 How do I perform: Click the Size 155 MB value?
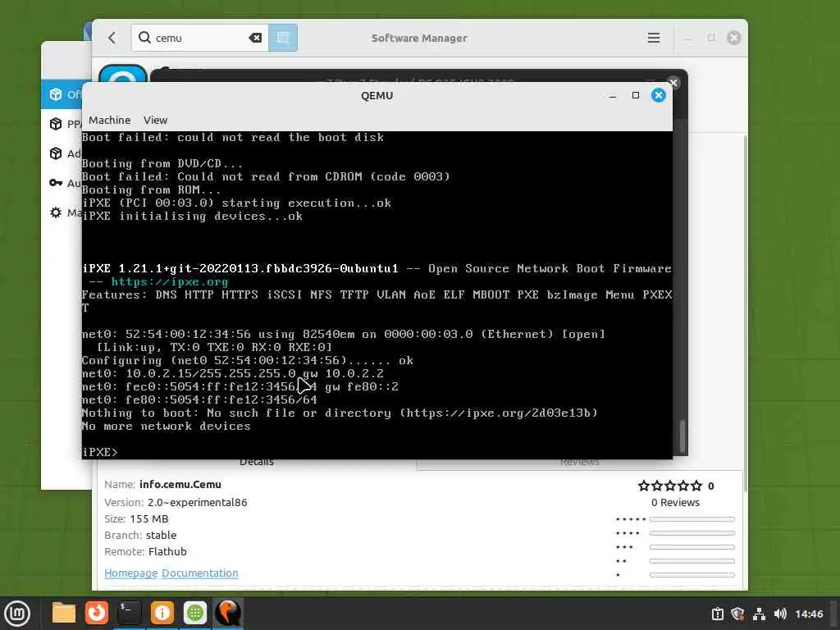pos(149,518)
